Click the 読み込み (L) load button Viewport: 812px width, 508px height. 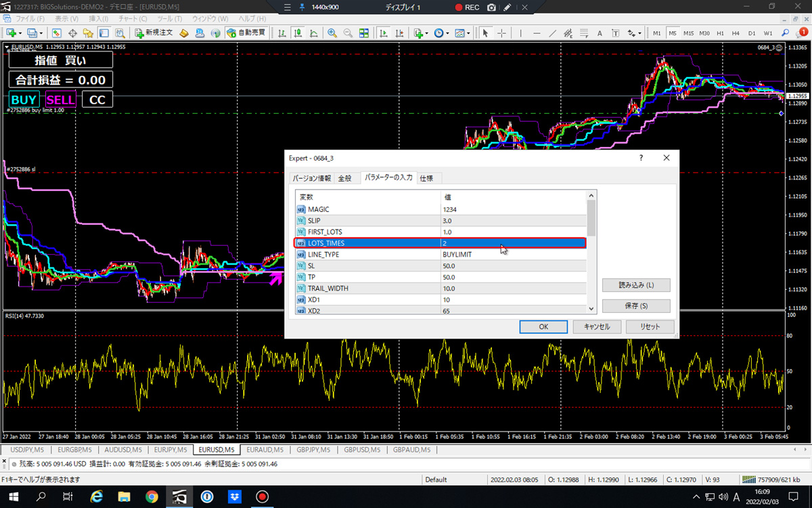[635, 285]
